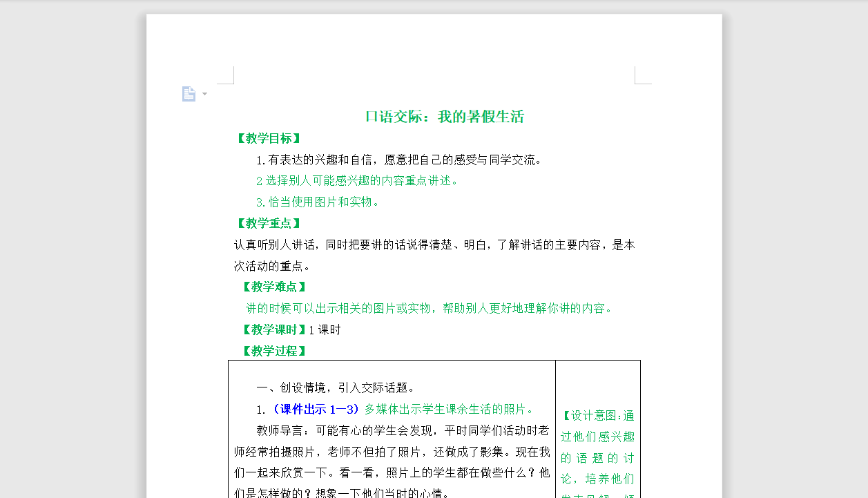Click the 【教学过程】 heading
The width and height of the screenshot is (868, 498).
click(274, 351)
